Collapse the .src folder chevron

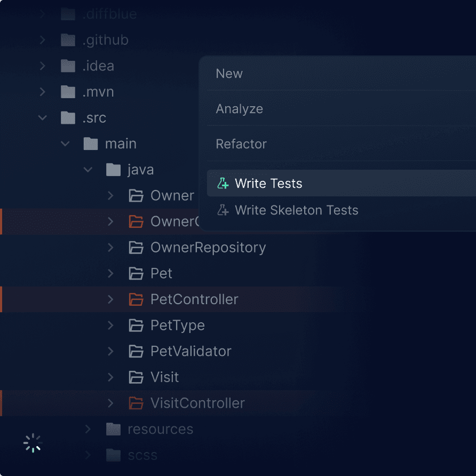click(x=43, y=118)
